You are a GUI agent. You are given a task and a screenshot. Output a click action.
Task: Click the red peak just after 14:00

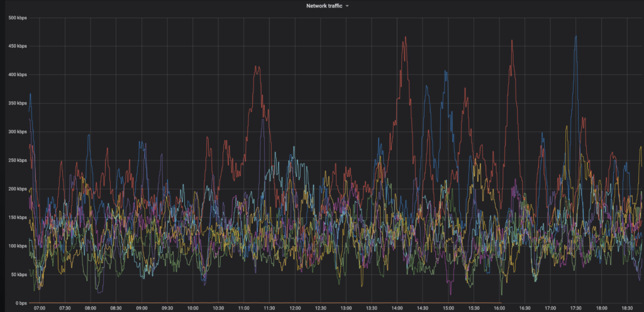click(x=405, y=38)
